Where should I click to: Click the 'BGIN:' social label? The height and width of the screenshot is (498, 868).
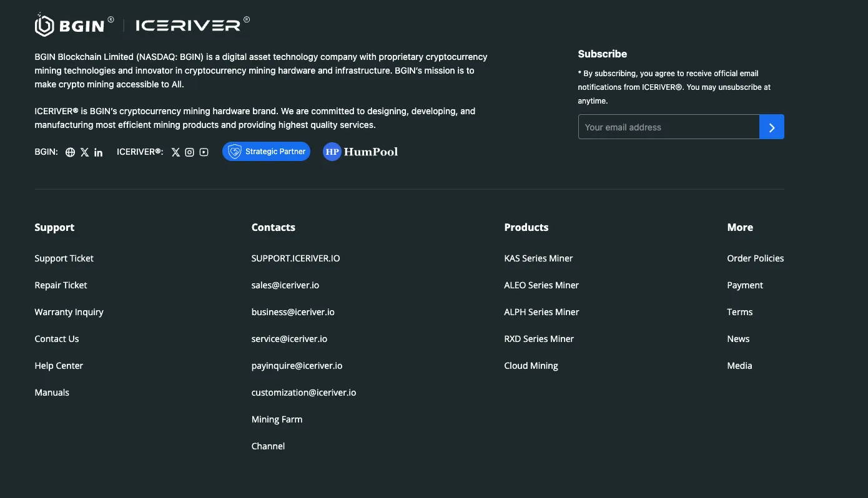click(46, 152)
